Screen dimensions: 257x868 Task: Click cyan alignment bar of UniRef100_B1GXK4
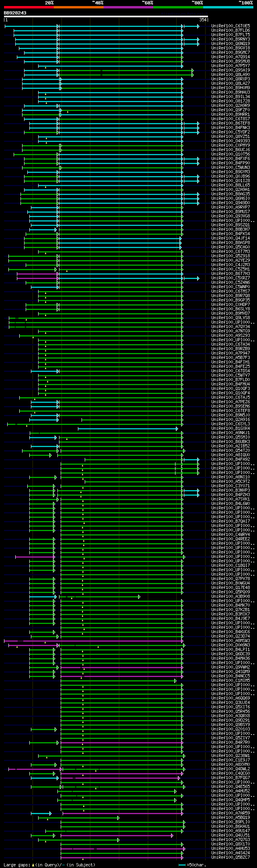[128, 429]
